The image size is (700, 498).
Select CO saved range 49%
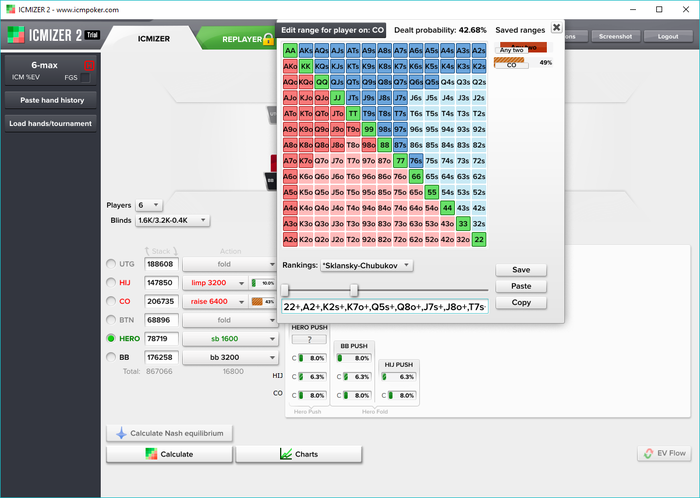pyautogui.click(x=522, y=63)
